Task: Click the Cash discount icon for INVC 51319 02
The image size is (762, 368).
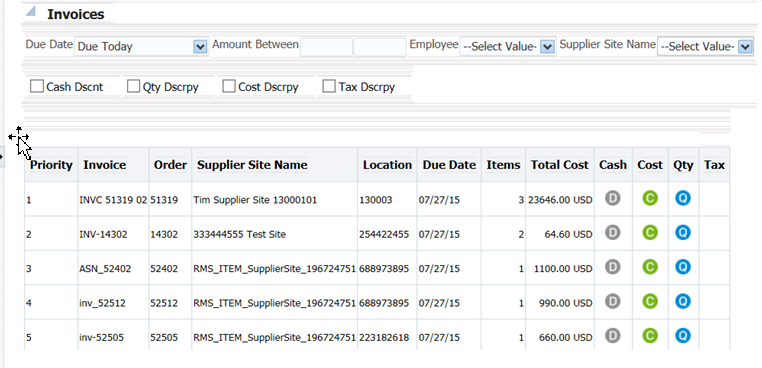Action: pyautogui.click(x=612, y=198)
